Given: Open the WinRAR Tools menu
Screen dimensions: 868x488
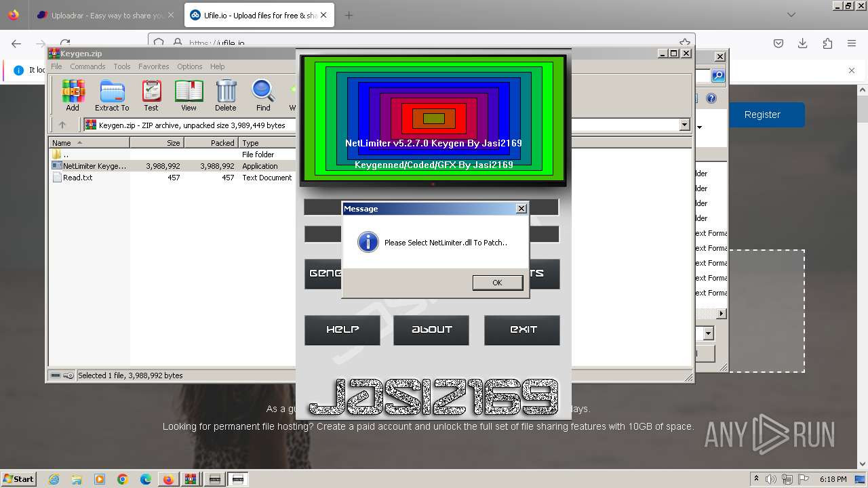Looking at the screenshot, I should click(122, 66).
